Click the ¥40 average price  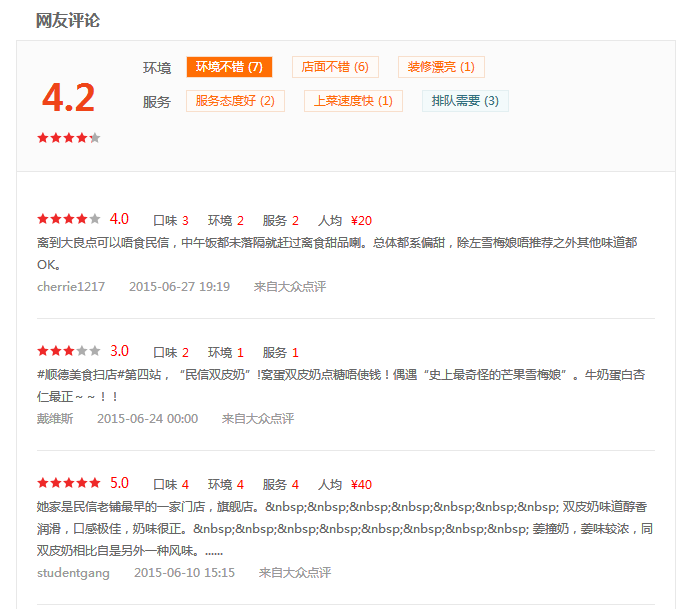coord(361,485)
